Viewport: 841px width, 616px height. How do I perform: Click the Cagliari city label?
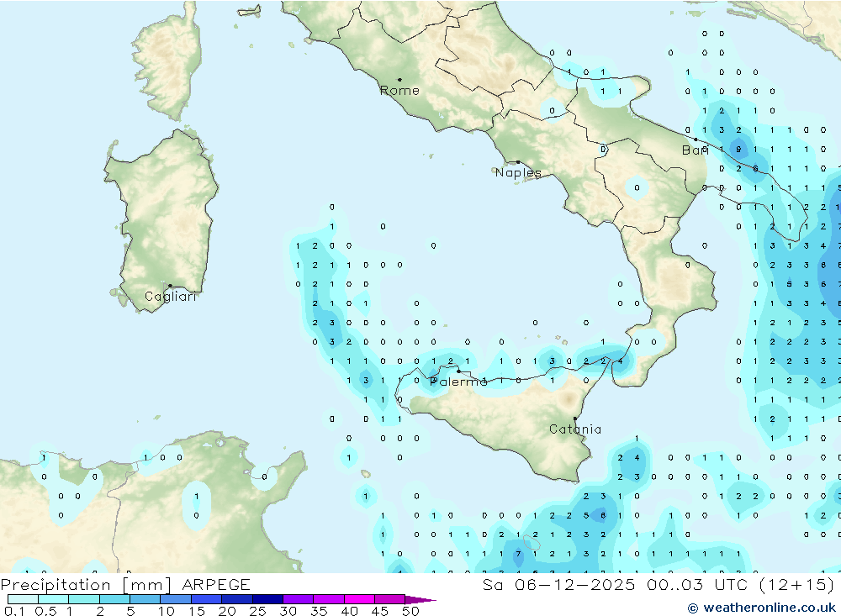pos(171,297)
